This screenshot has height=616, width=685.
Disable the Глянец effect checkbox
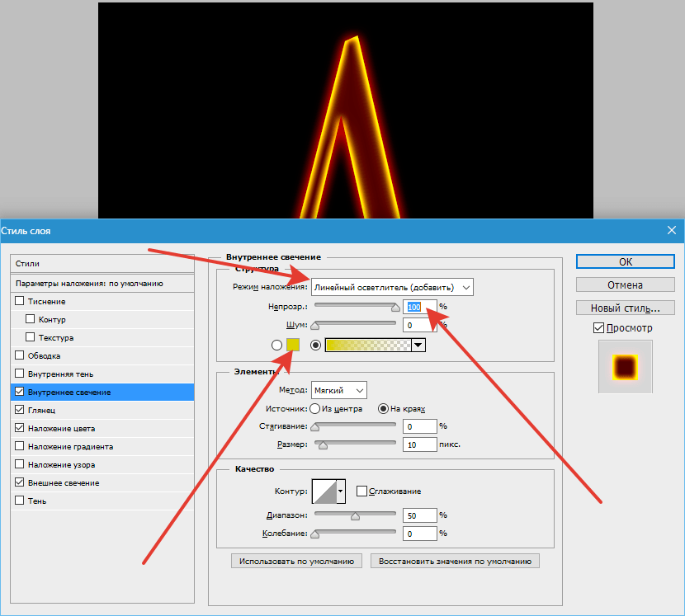pyautogui.click(x=20, y=410)
